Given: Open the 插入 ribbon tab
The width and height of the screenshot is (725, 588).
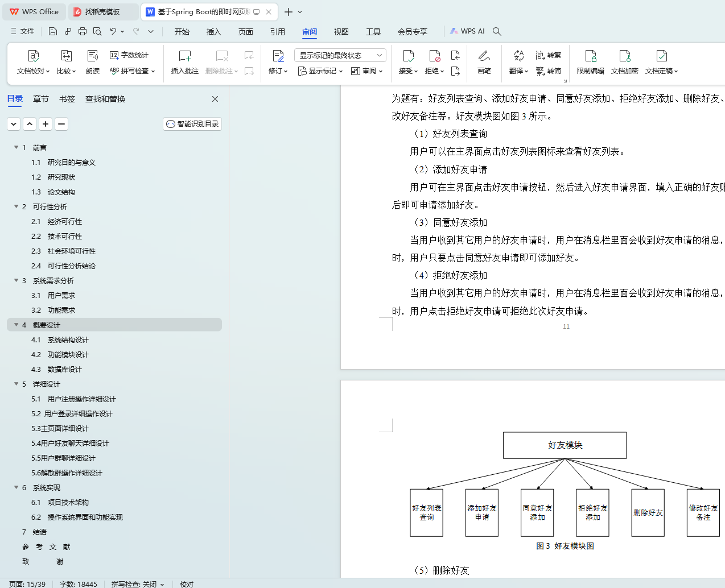Looking at the screenshot, I should tap(214, 32).
